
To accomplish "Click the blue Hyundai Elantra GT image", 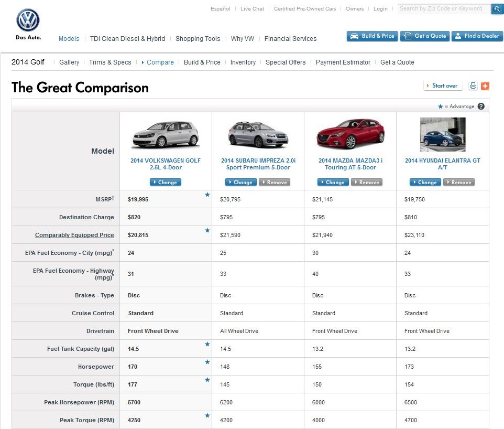I will (443, 134).
